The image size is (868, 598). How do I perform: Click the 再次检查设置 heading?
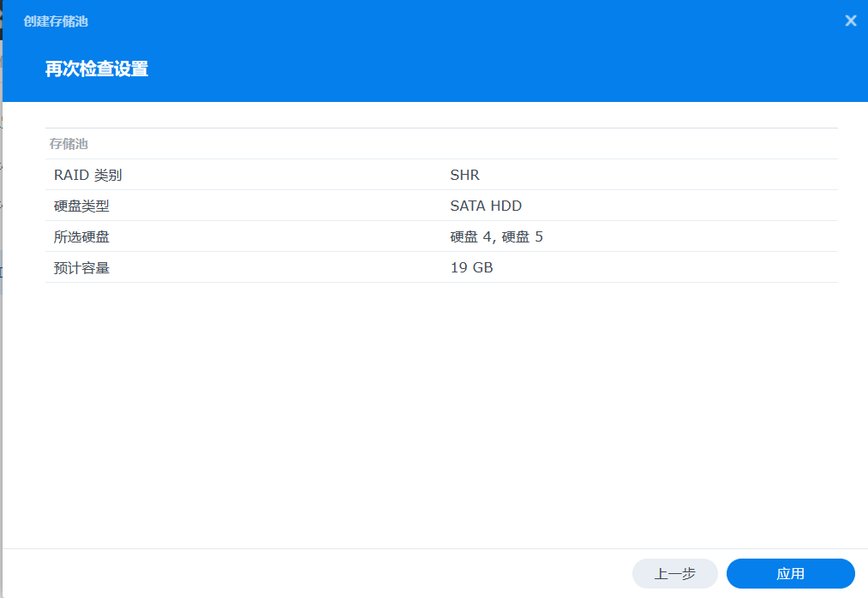[96, 69]
